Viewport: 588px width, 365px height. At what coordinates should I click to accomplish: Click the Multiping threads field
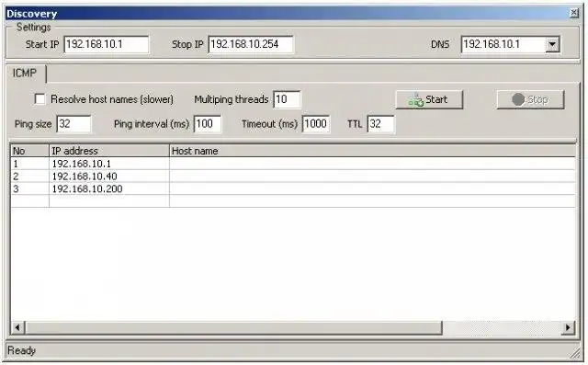(287, 99)
